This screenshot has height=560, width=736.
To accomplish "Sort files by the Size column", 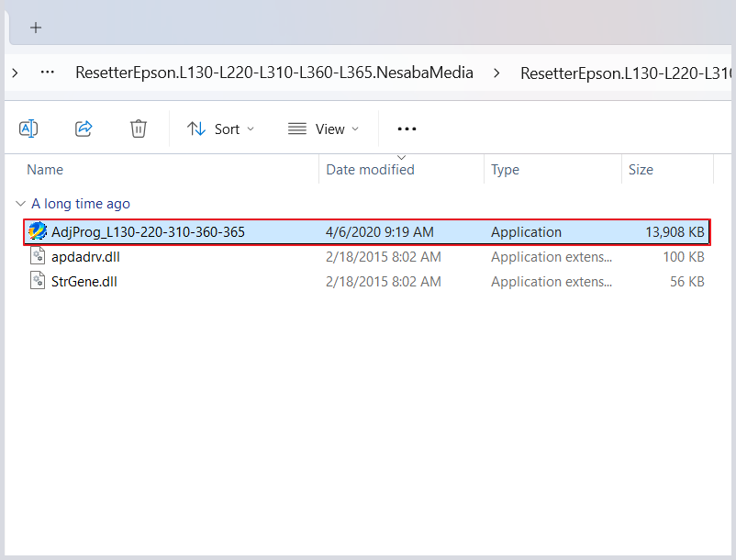I will pos(641,170).
